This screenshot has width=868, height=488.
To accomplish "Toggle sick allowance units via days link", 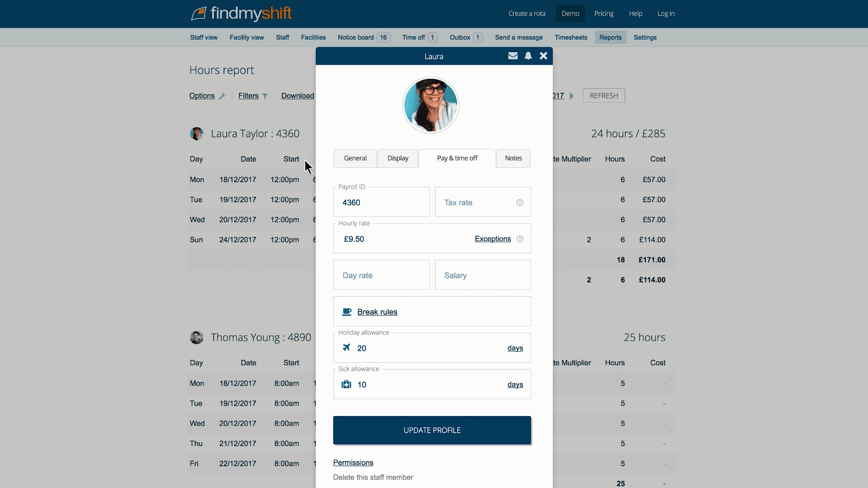I will (515, 385).
